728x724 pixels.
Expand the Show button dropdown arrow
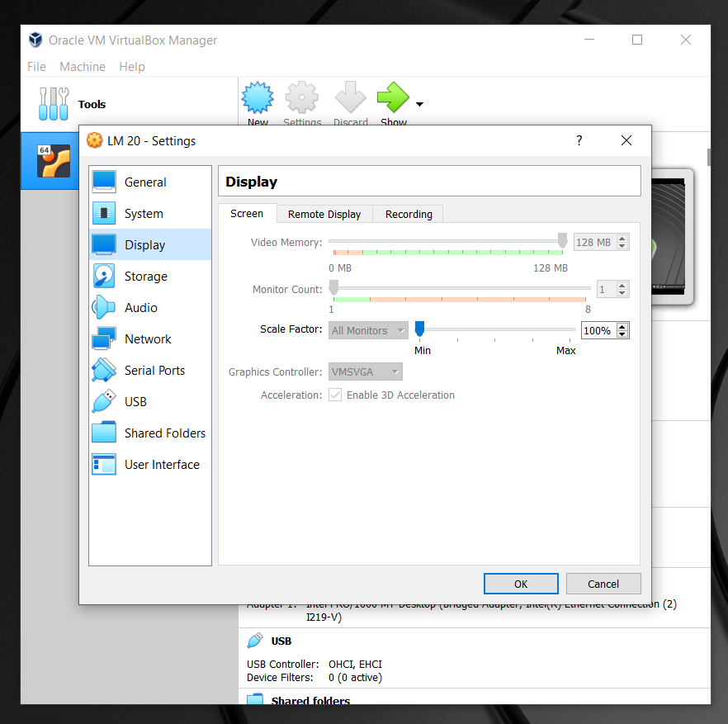[x=419, y=104]
